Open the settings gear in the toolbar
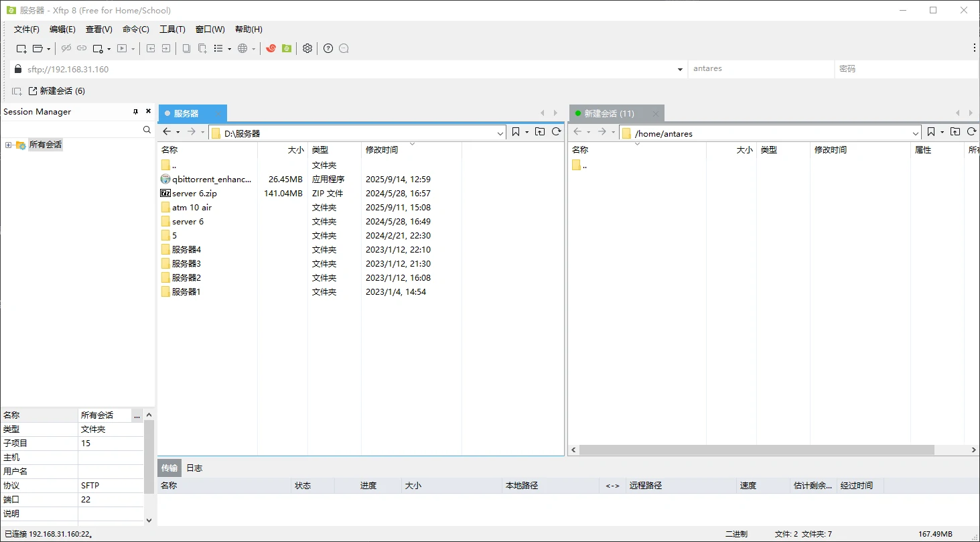980x542 pixels. click(307, 48)
